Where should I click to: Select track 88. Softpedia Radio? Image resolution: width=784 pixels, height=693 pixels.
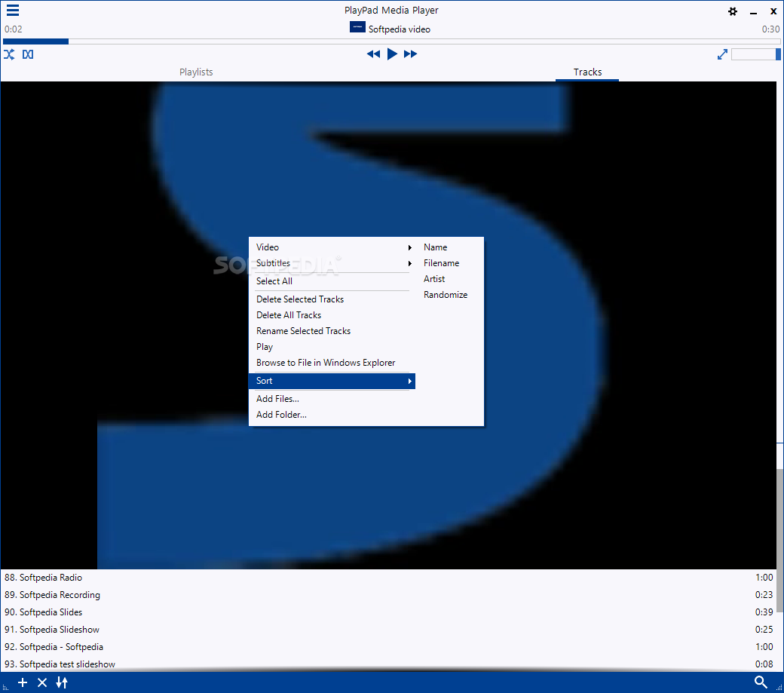pyautogui.click(x=388, y=578)
